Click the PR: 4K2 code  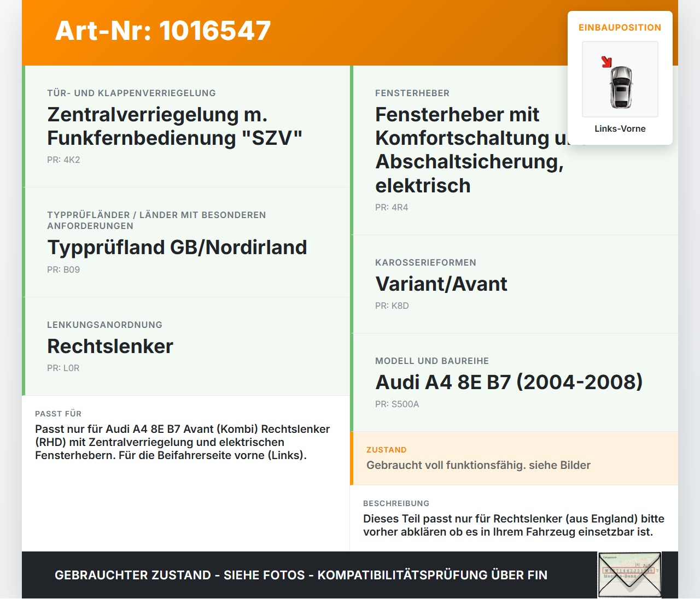point(63,160)
